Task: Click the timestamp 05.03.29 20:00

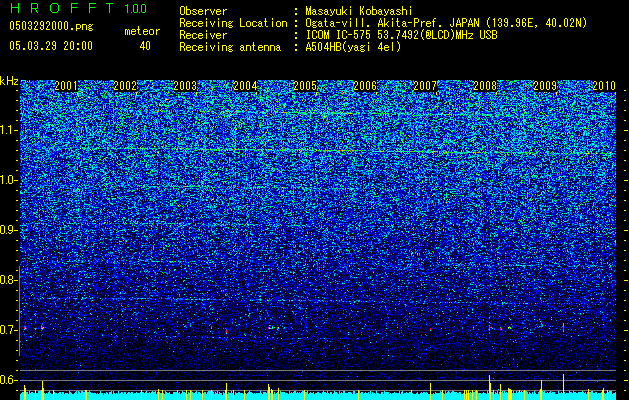Action: coord(51,46)
